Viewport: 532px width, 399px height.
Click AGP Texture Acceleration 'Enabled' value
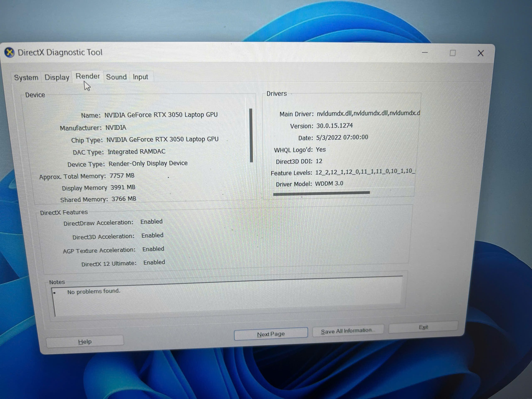pos(153,249)
